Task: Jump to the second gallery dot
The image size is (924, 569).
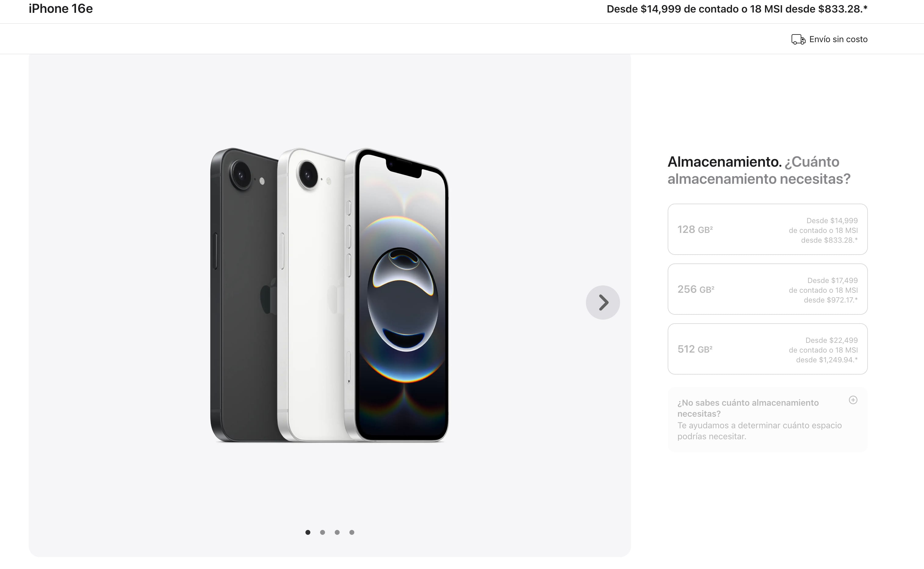Action: click(x=322, y=532)
